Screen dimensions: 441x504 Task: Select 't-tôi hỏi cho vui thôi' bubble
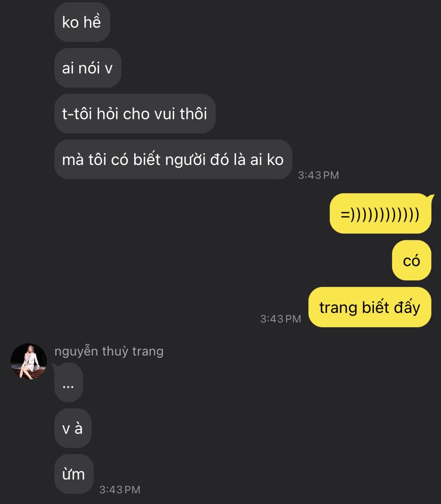(135, 114)
